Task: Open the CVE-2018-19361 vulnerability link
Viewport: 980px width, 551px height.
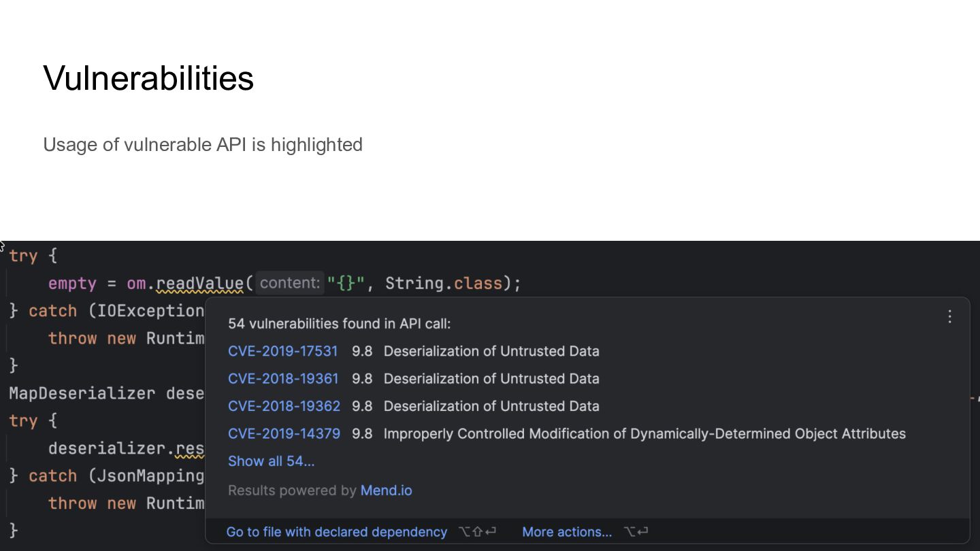Action: pos(282,378)
